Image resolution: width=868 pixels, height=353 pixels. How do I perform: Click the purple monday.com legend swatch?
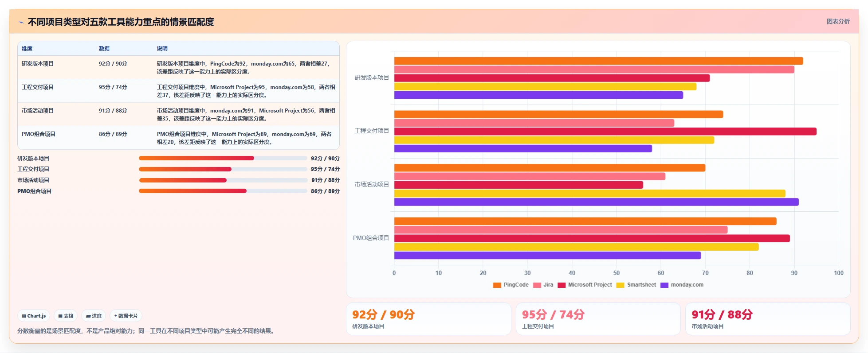[664, 285]
